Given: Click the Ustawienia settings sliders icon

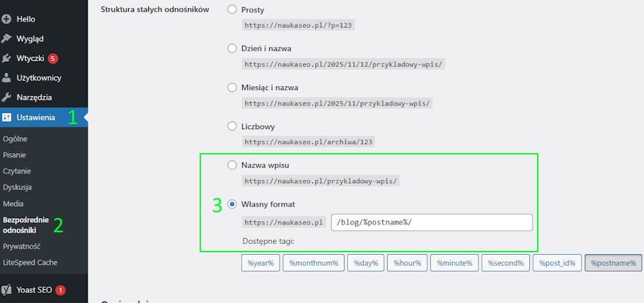Looking at the screenshot, I should (6, 118).
